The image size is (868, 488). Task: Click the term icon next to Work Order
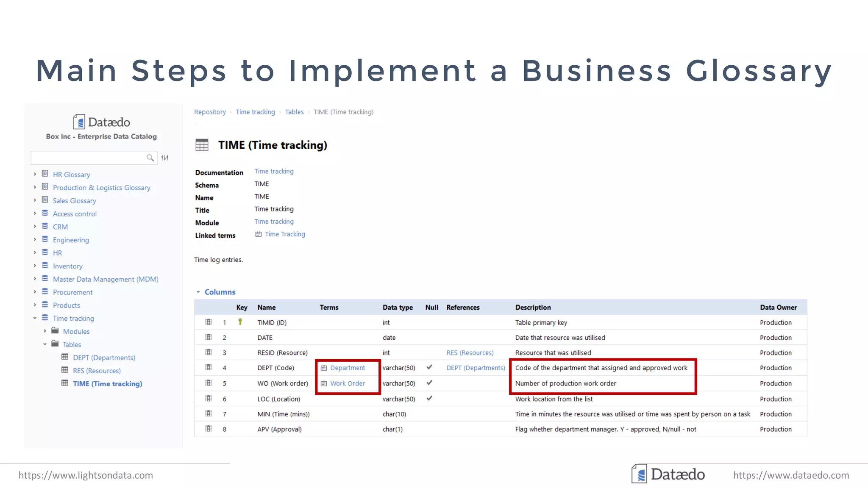click(324, 383)
